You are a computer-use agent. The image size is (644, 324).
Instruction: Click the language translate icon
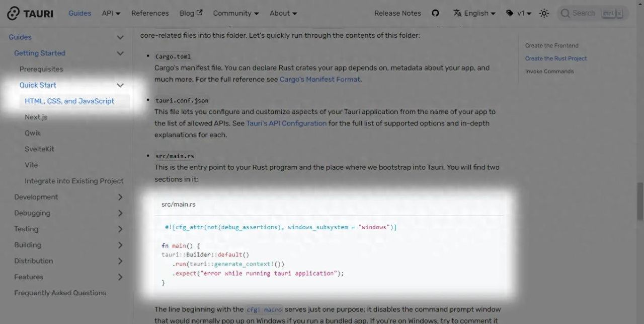click(457, 13)
